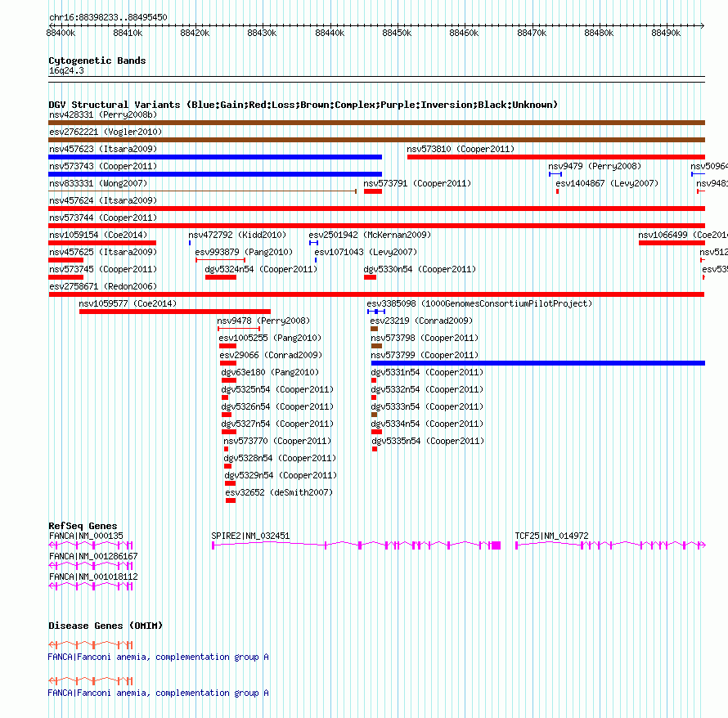Select dgv5334n54 (Cooper2011) label
Image resolution: width=728 pixels, height=718 pixels.
click(427, 424)
